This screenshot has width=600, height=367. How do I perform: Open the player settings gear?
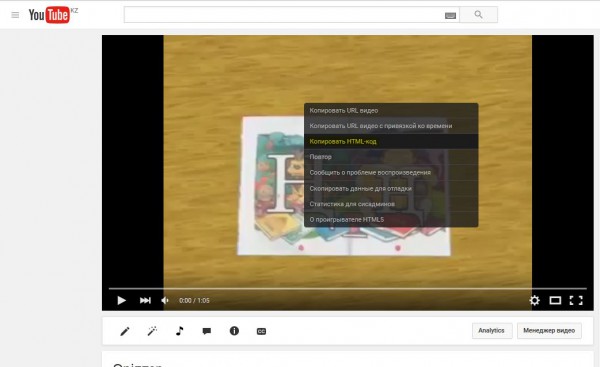[x=535, y=300]
